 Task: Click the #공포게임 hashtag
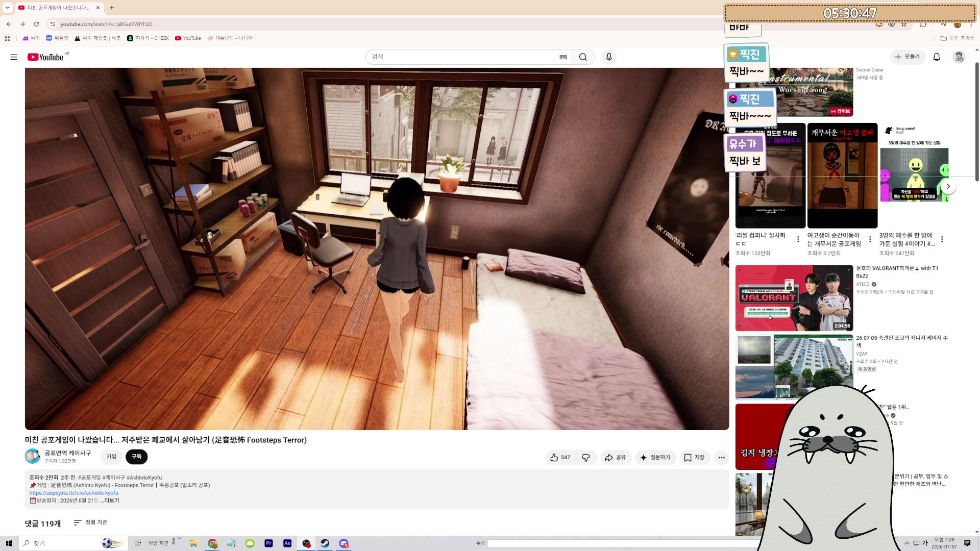tap(89, 478)
